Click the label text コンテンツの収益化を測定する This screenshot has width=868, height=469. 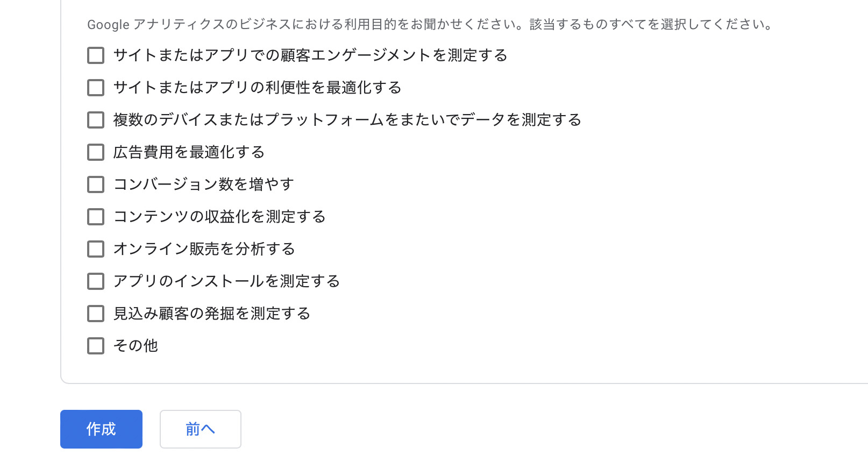point(219,217)
